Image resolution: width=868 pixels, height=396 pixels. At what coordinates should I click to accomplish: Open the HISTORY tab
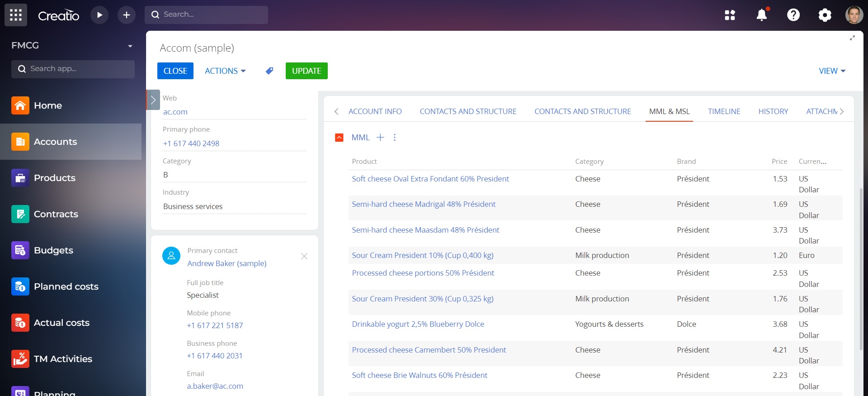[773, 111]
